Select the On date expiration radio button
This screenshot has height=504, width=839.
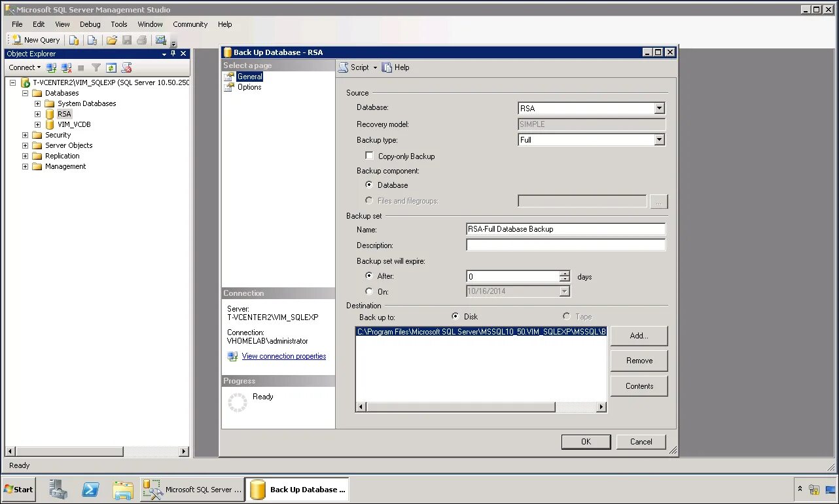tap(369, 291)
